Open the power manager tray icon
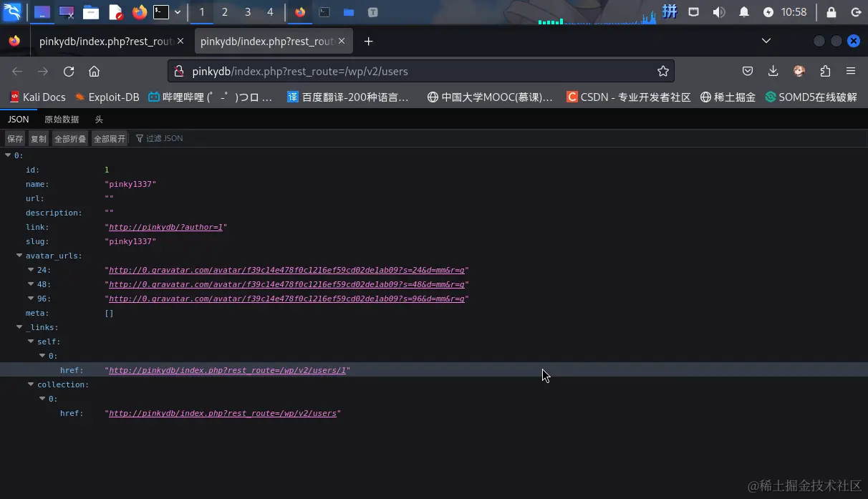The image size is (868, 499). (768, 12)
